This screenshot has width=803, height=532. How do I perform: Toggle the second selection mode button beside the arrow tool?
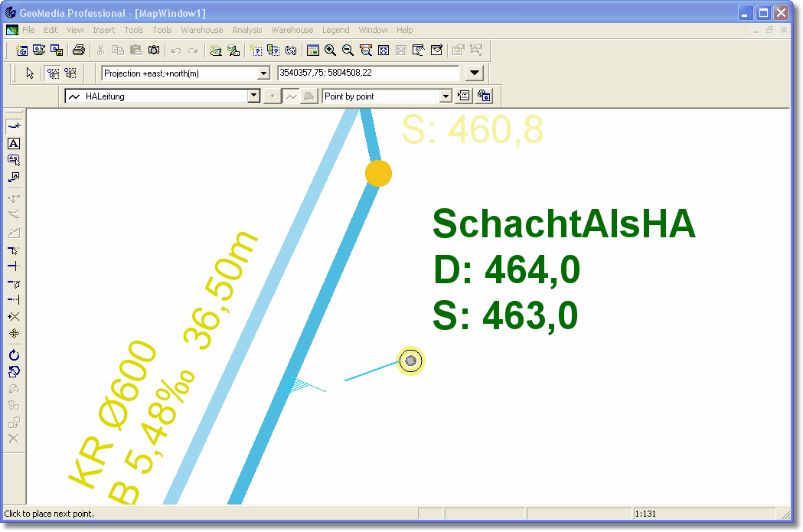[70, 73]
